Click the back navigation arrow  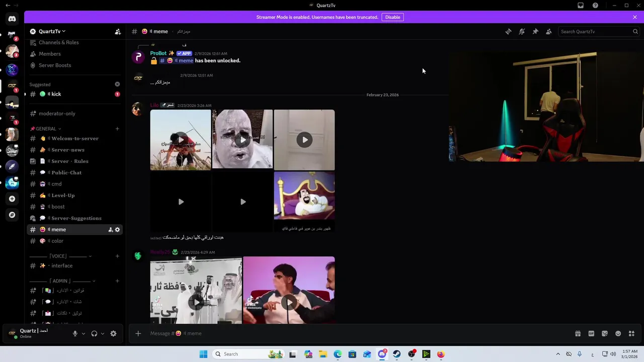pos(8,5)
